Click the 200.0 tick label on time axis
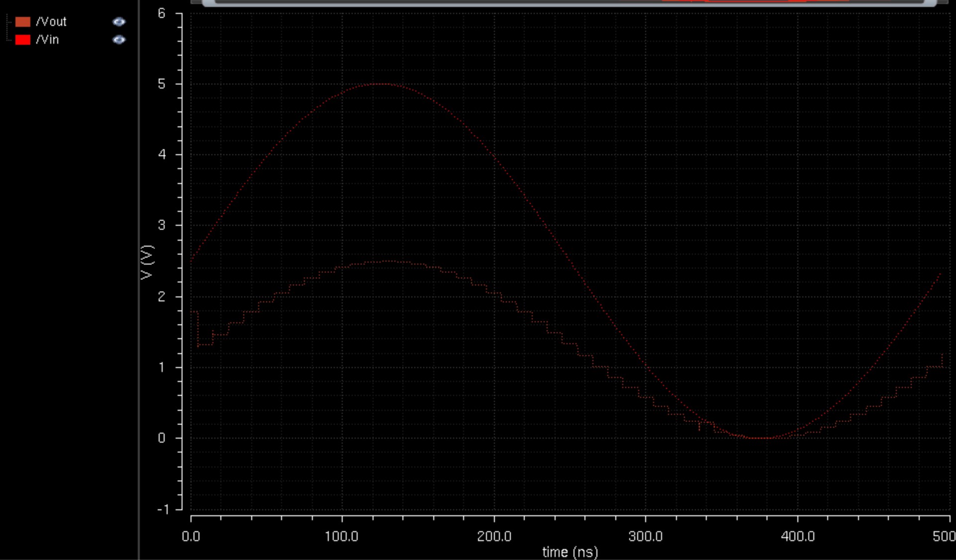 point(494,537)
